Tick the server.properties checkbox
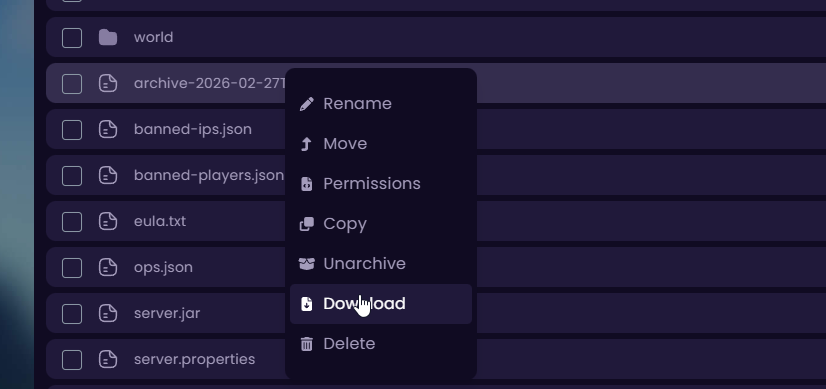This screenshot has height=389, width=826. [72, 360]
